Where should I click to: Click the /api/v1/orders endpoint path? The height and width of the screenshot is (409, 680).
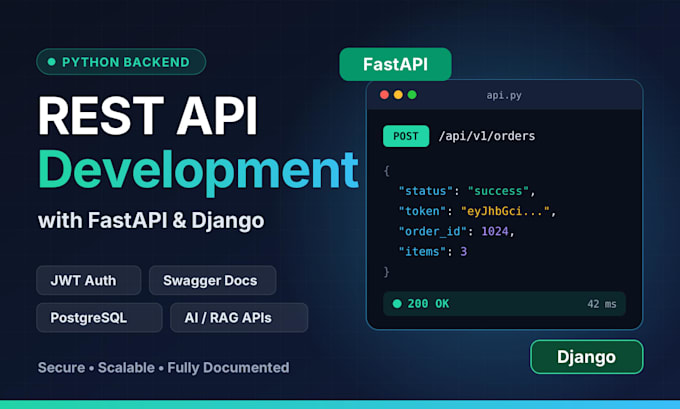[487, 136]
